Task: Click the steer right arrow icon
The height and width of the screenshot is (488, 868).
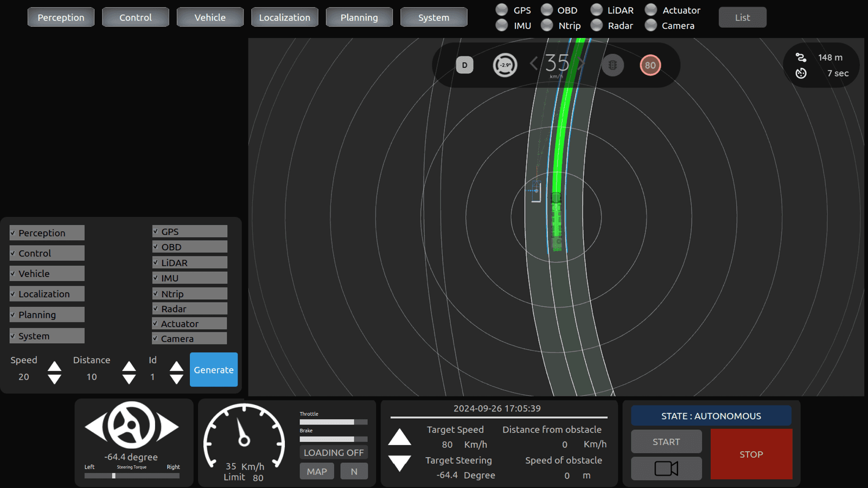Action: [168, 427]
